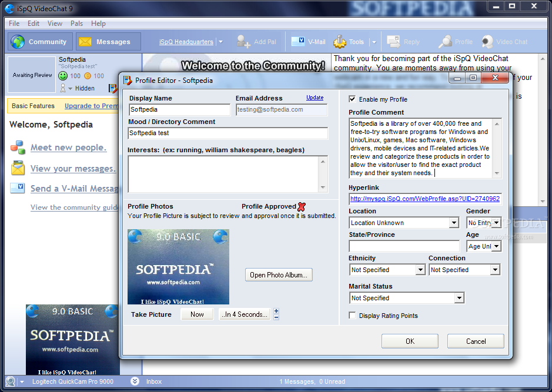Click the In 4 Seconds button
552x392 pixels.
click(x=245, y=314)
